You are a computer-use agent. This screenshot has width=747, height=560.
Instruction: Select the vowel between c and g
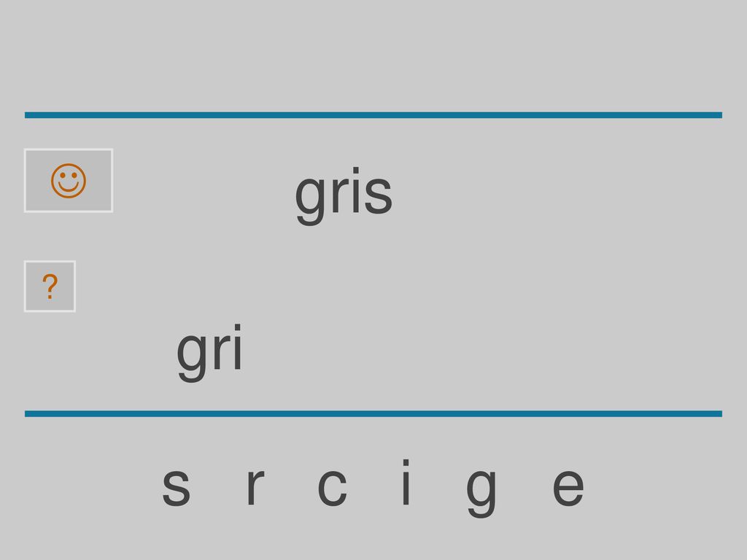click(406, 482)
